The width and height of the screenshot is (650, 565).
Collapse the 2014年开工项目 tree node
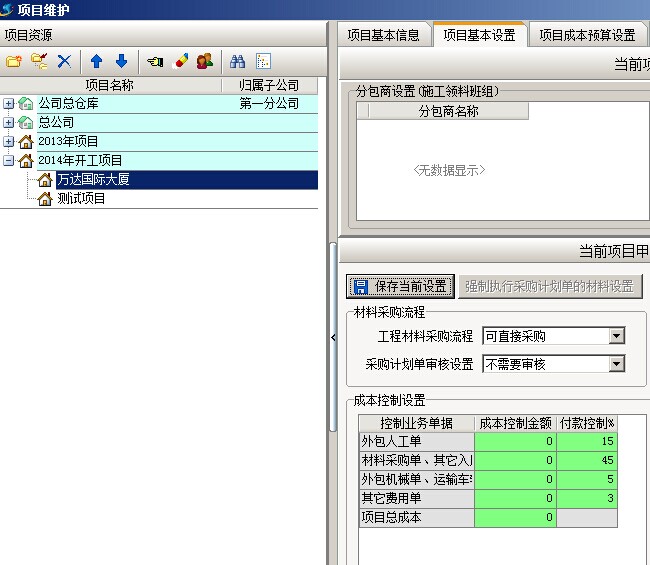click(9, 160)
